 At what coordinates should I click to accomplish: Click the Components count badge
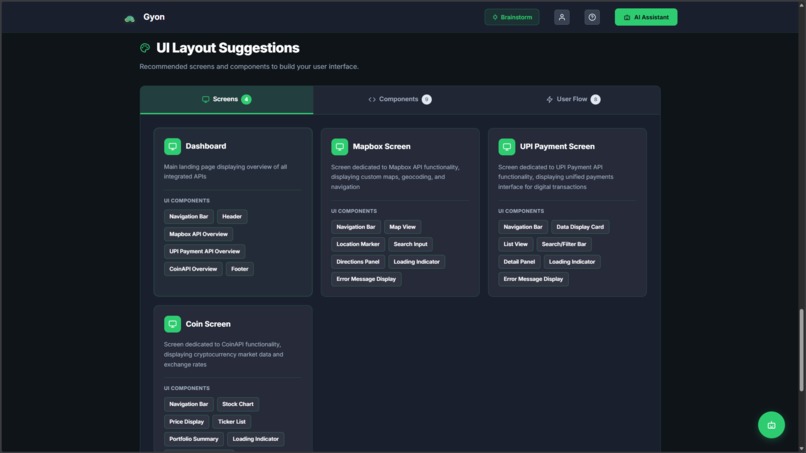tap(427, 99)
